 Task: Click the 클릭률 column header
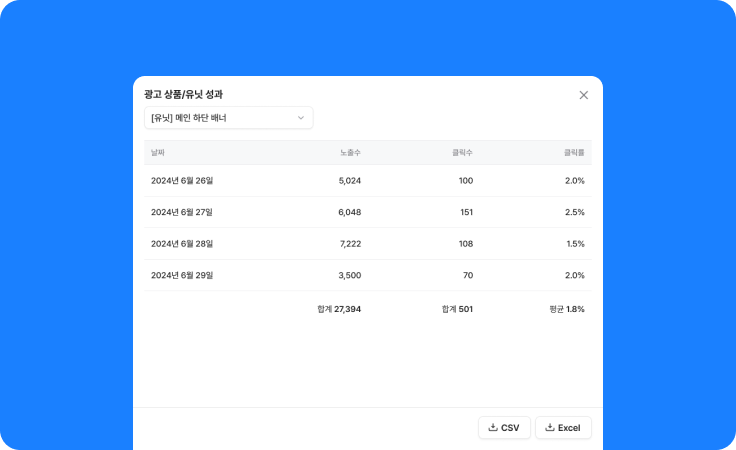click(574, 153)
